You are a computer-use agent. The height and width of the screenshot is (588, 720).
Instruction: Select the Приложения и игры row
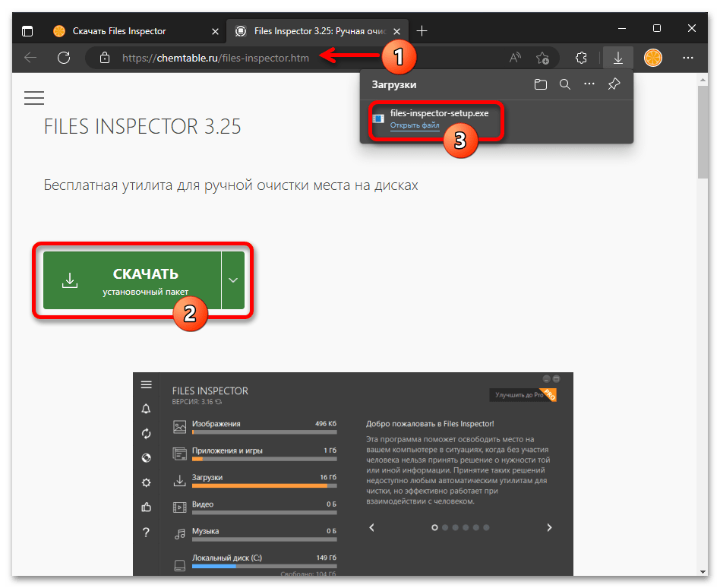255,453
